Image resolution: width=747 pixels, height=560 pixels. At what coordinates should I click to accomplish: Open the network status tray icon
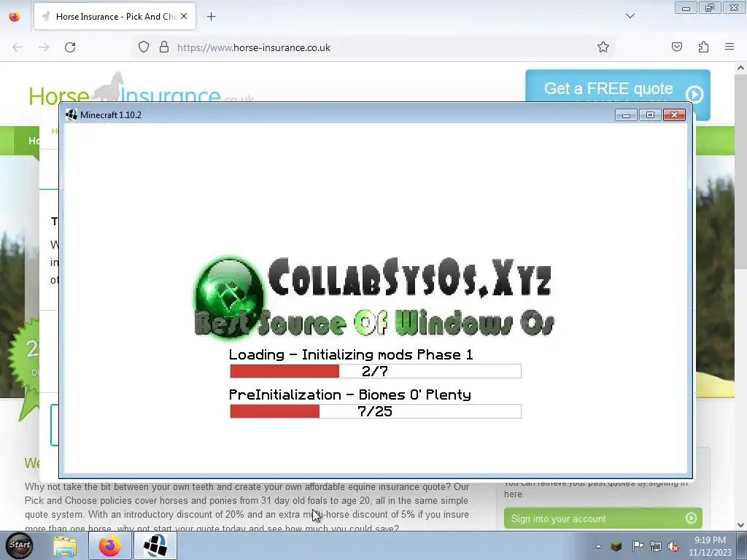(x=656, y=546)
